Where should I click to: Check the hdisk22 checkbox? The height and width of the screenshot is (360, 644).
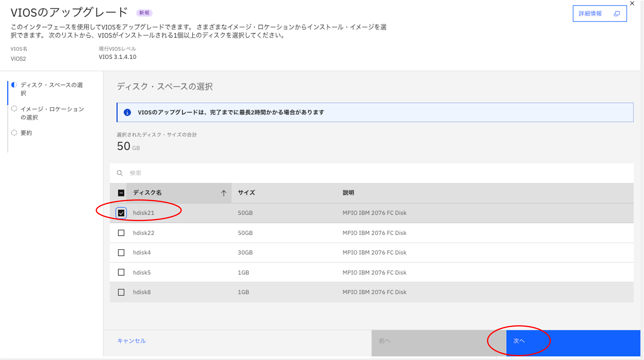(121, 233)
